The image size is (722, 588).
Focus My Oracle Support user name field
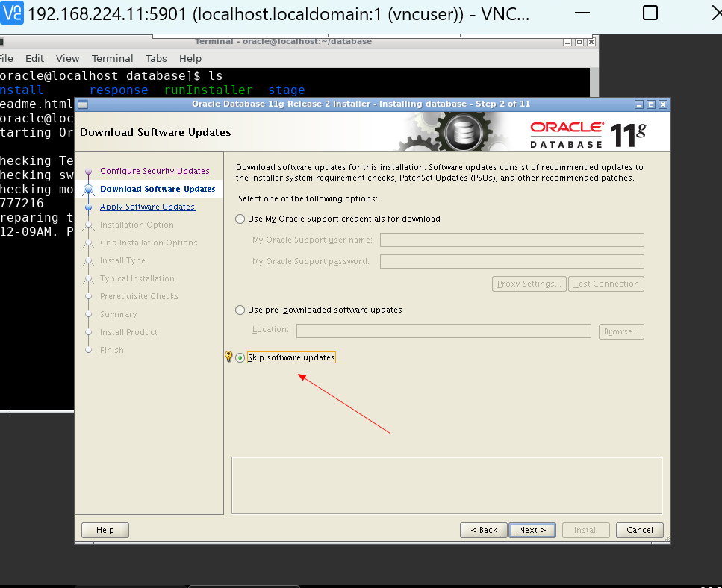[x=512, y=240]
